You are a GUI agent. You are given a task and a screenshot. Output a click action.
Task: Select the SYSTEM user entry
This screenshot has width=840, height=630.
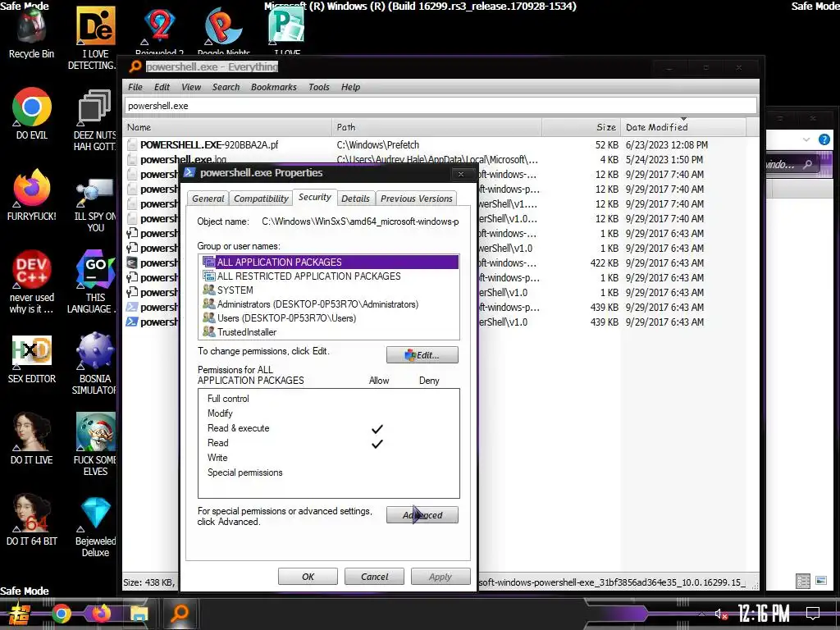click(x=329, y=290)
